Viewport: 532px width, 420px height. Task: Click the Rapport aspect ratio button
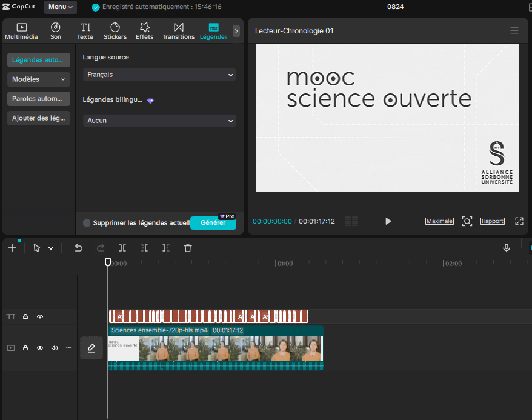tap(492, 221)
